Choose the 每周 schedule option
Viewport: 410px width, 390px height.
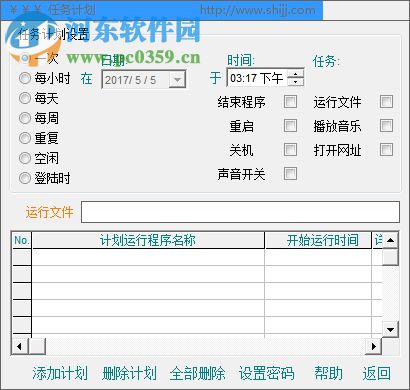[x=25, y=118]
